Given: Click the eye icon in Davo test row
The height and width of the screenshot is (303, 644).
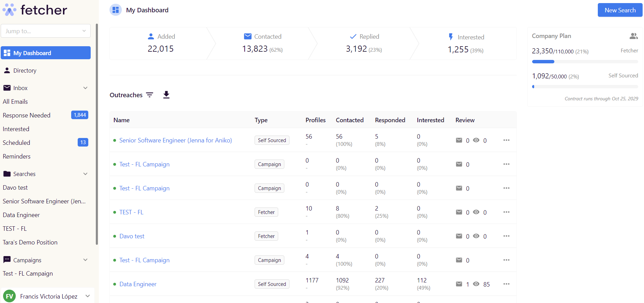Looking at the screenshot, I should click(476, 236).
